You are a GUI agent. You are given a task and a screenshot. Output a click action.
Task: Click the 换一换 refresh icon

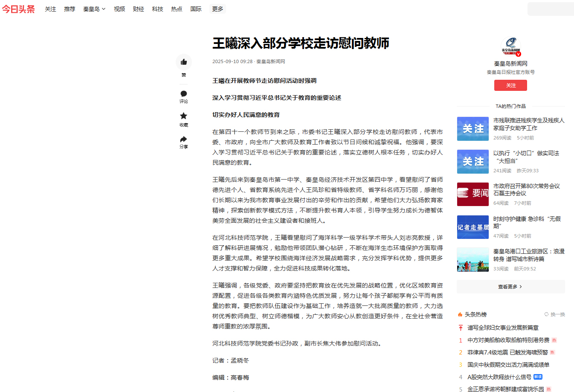(546, 314)
